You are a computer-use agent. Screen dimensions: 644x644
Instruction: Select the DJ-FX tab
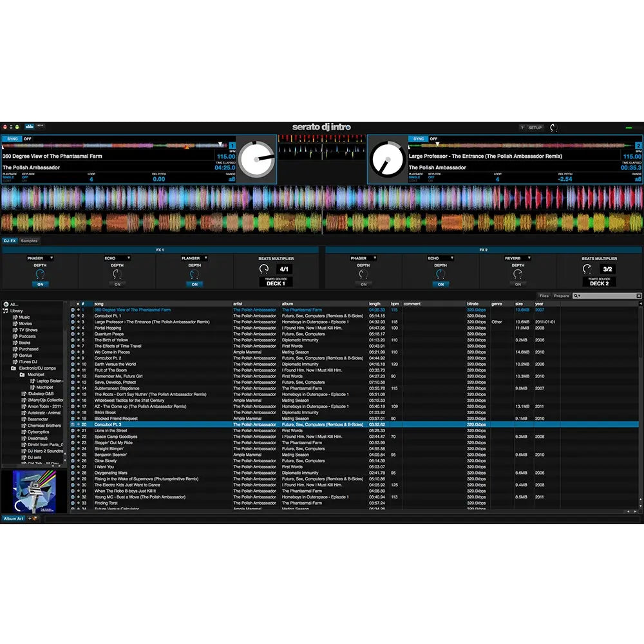9,240
